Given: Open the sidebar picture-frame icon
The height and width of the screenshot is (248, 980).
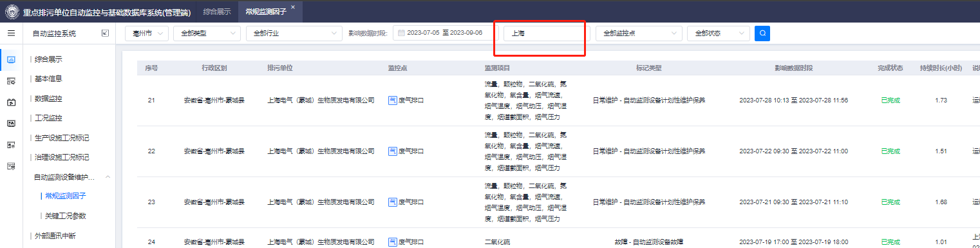Looking at the screenshot, I should [x=11, y=123].
